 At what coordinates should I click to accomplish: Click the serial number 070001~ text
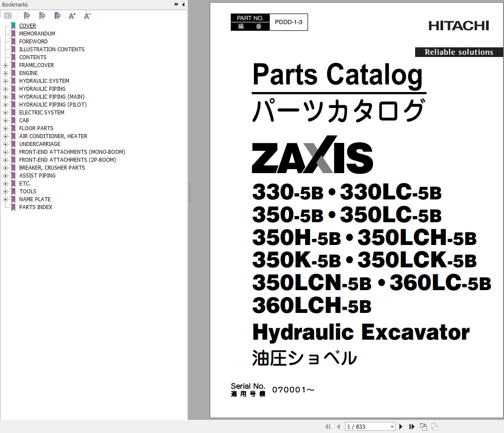(x=293, y=390)
